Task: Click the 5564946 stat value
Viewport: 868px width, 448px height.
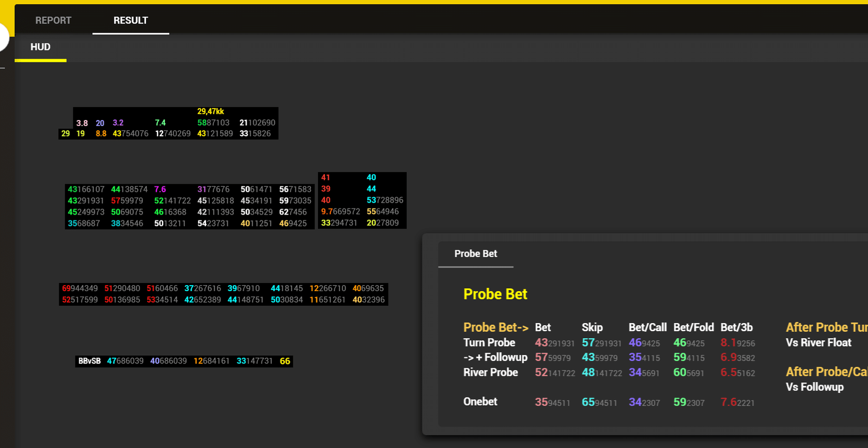Action: tap(382, 212)
